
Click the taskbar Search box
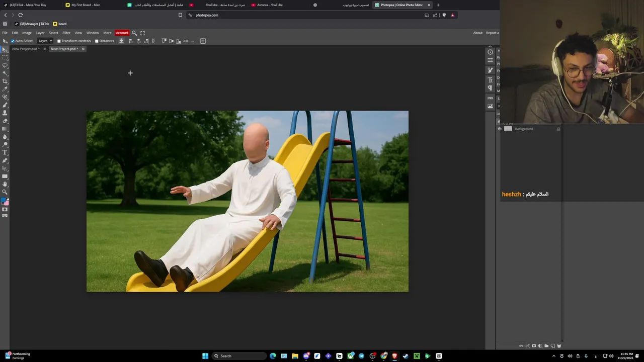(x=239, y=356)
